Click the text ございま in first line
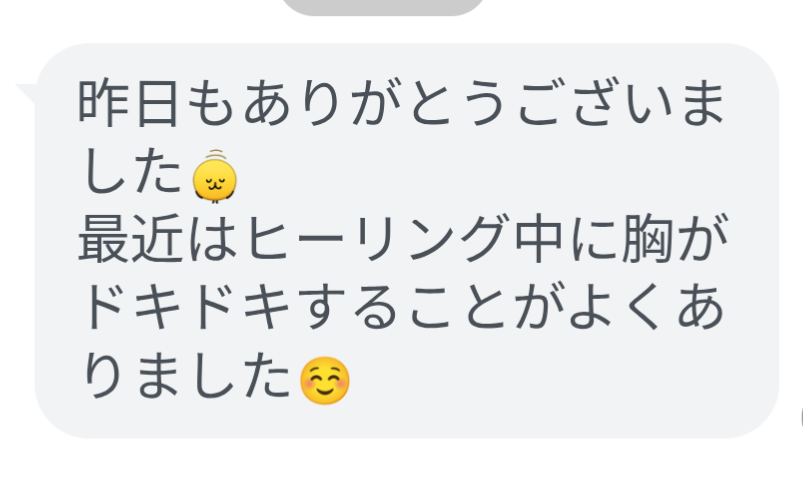The width and height of the screenshot is (803, 478). 621,103
